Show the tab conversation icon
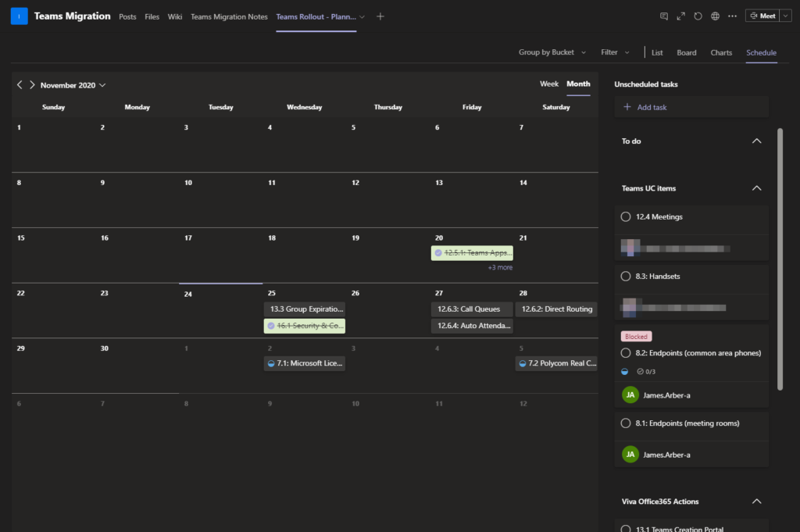The height and width of the screenshot is (532, 800). pyautogui.click(x=664, y=16)
